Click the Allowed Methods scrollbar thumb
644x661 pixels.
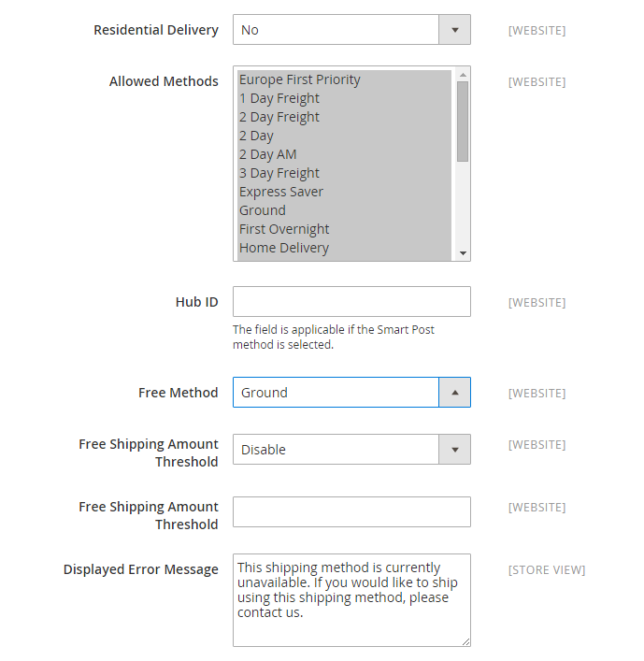[463, 122]
